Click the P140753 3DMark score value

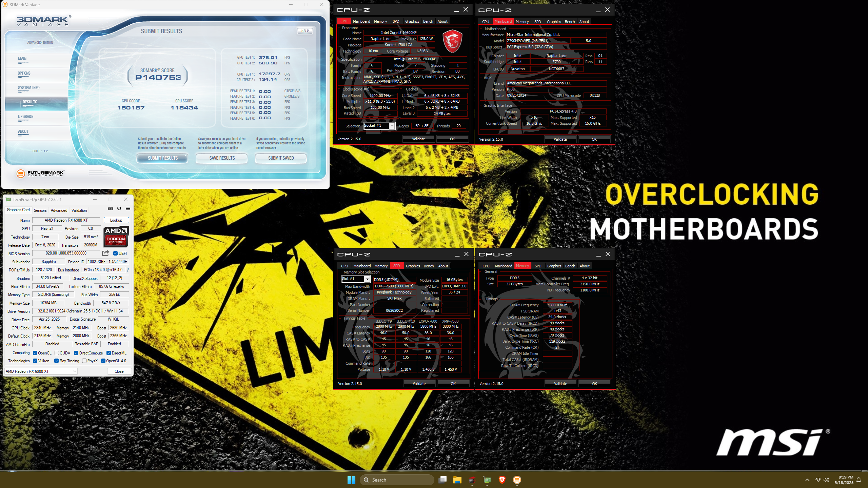[158, 77]
